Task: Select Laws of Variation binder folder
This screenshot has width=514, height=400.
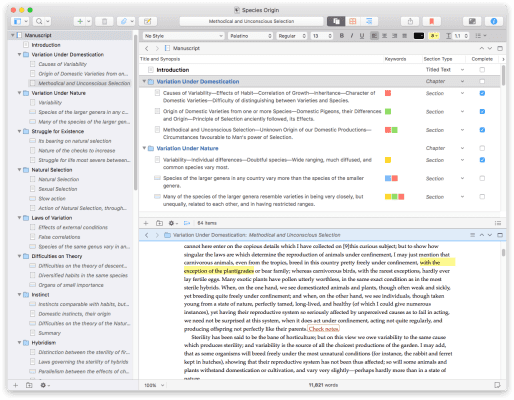Action: point(52,218)
